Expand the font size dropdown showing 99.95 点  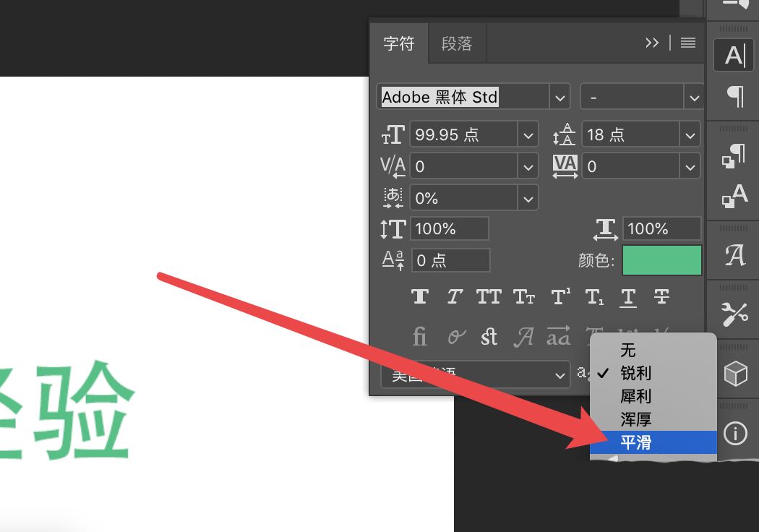[528, 134]
